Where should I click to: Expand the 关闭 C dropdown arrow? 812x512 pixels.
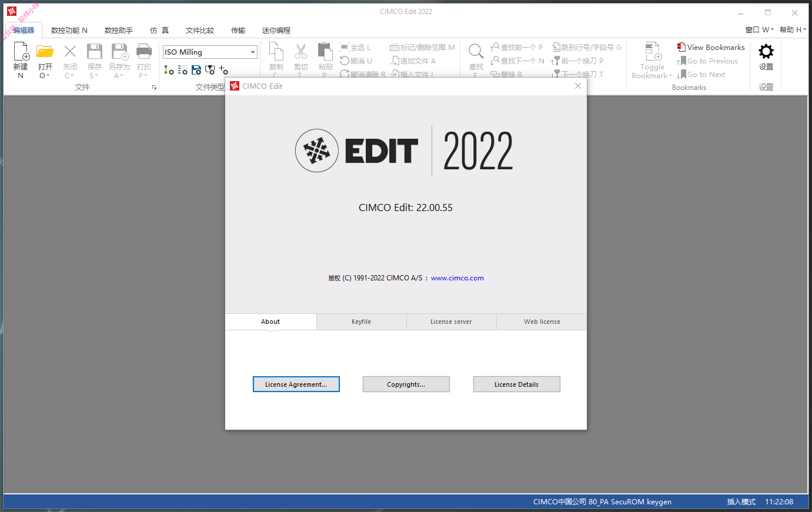(73, 76)
